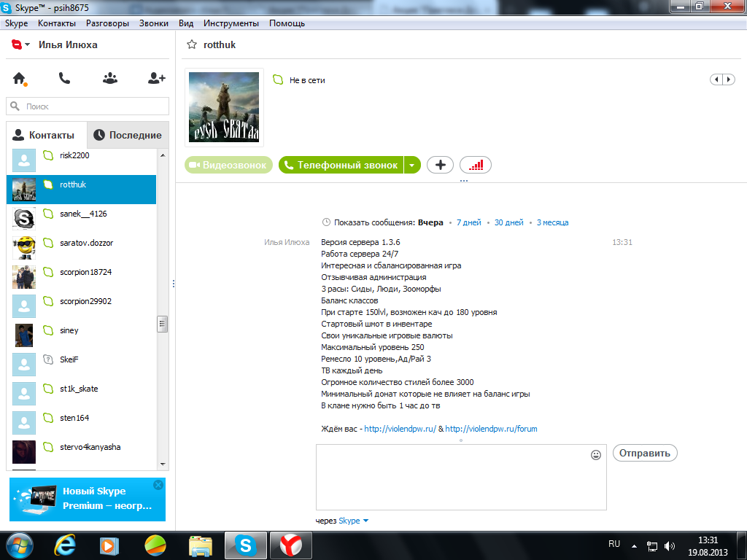Click the plus add-to-conversation button
This screenshot has height=560, width=747.
440,165
